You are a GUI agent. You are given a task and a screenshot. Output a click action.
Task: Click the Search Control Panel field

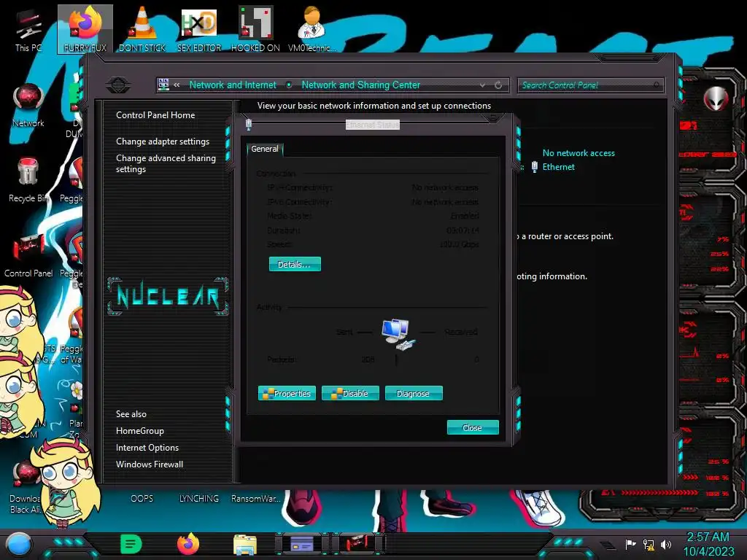590,85
